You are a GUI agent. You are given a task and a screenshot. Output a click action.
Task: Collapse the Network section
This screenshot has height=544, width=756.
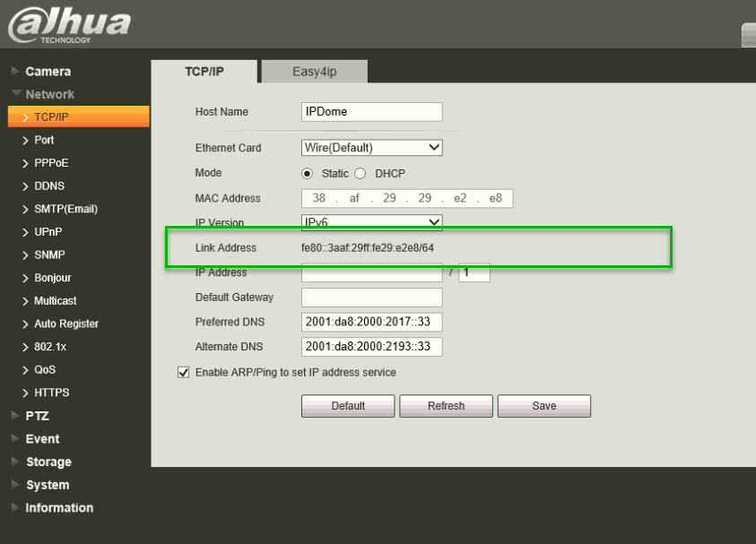click(x=49, y=94)
